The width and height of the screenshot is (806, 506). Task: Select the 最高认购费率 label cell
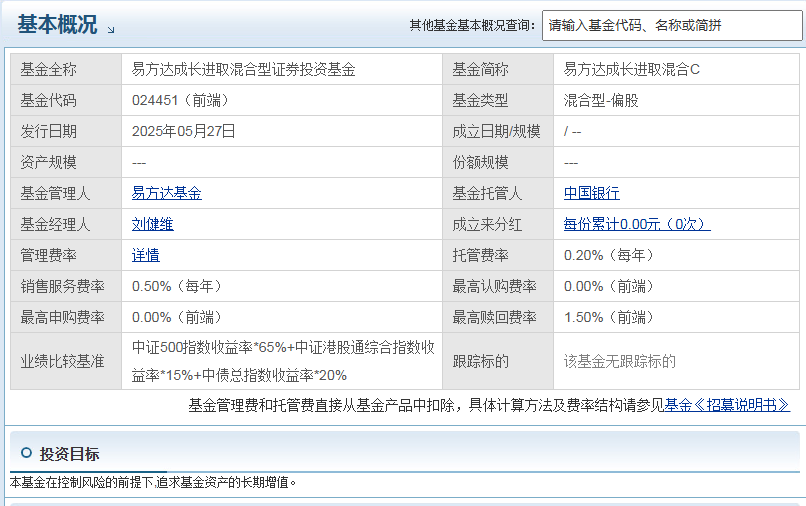(498, 286)
